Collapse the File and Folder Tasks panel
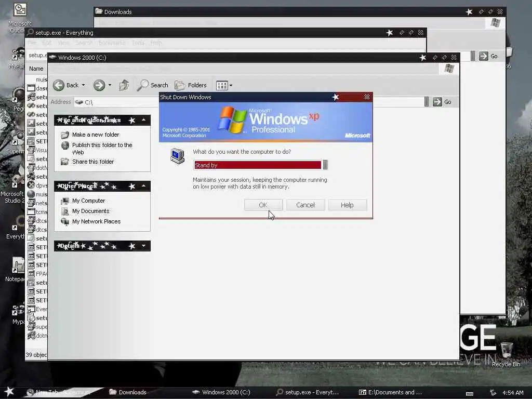 144,120
